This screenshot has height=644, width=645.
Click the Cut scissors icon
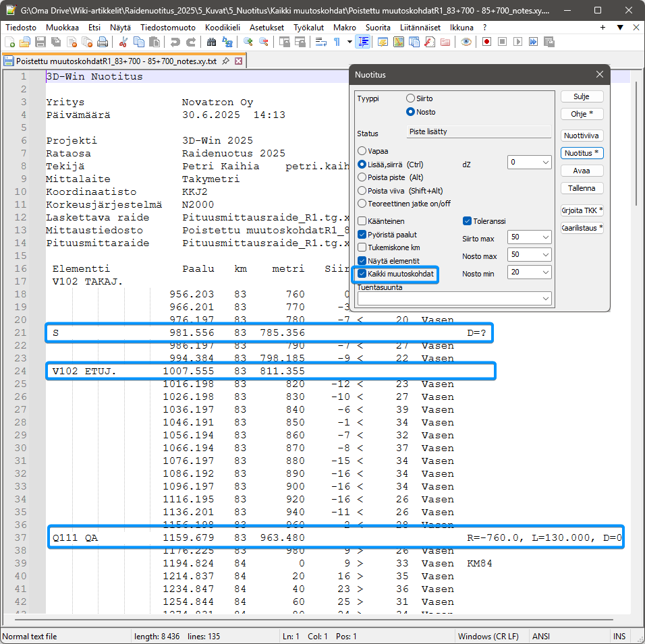coord(123,42)
